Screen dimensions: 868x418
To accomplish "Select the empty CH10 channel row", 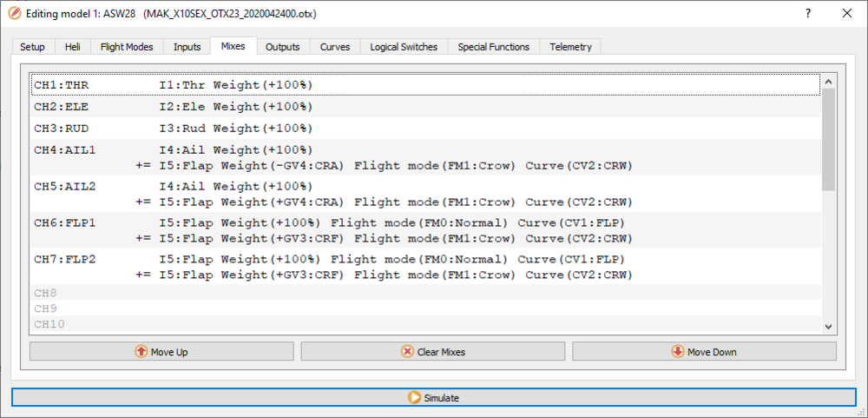I will (x=425, y=324).
